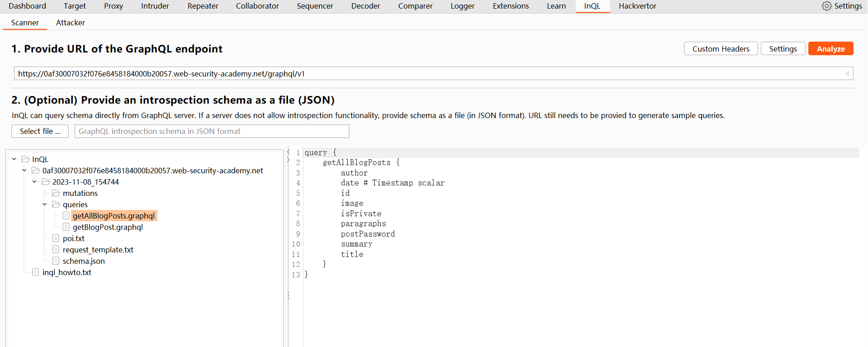Open the Custom Headers dialog
The image size is (868, 347).
721,49
